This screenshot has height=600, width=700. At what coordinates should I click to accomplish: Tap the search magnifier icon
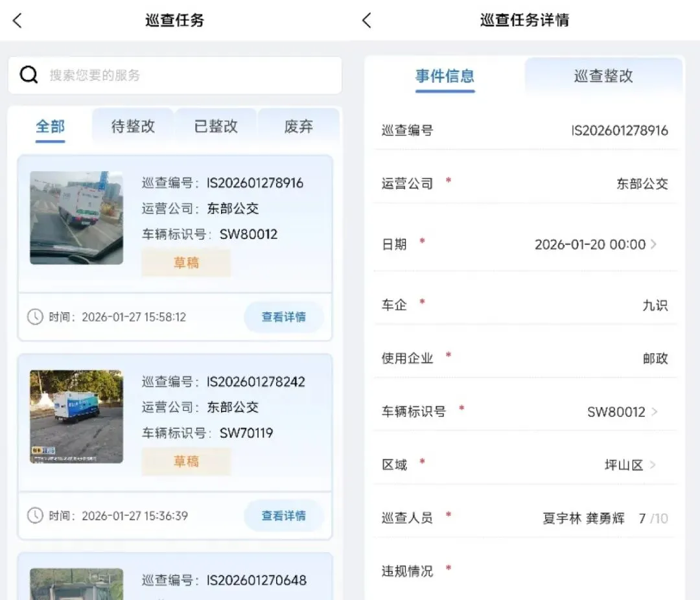click(x=29, y=75)
